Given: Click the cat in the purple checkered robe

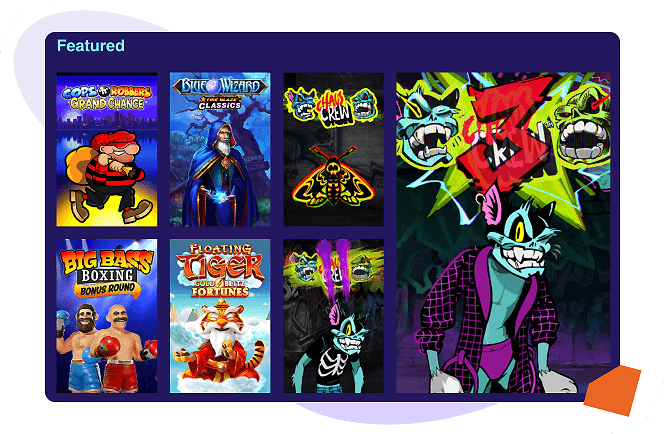Looking at the screenshot, I should [495, 296].
